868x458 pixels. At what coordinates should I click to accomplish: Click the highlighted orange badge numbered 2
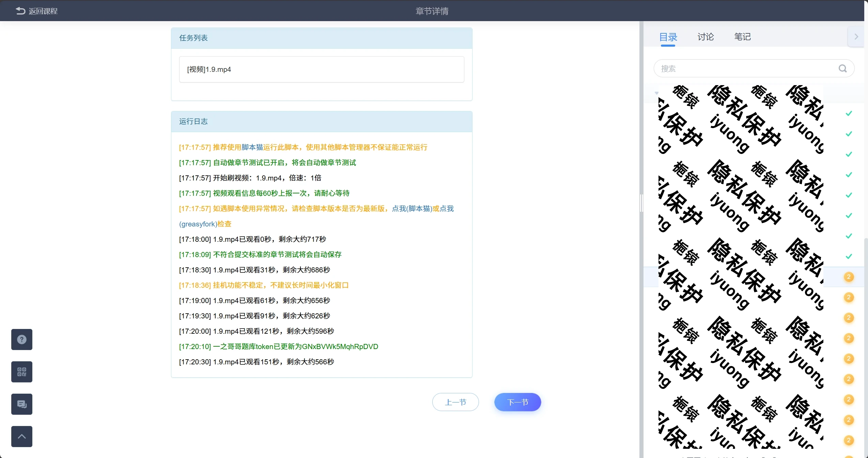[849, 277]
